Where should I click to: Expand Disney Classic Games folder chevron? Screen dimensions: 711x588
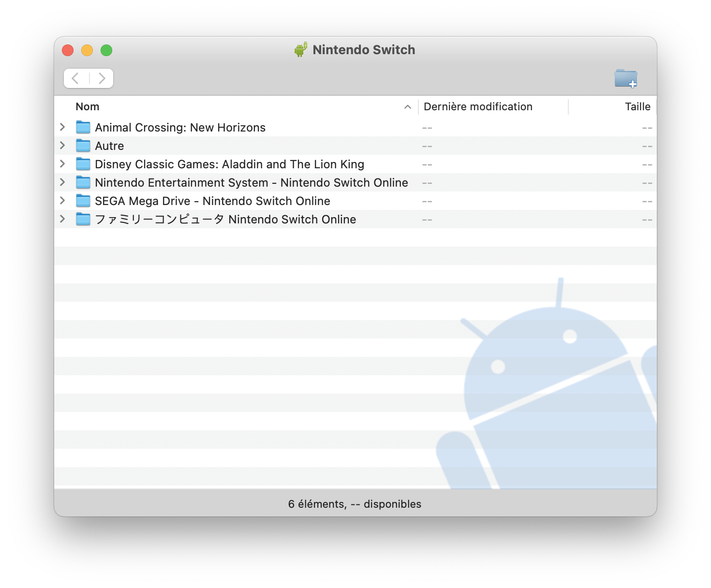62,164
